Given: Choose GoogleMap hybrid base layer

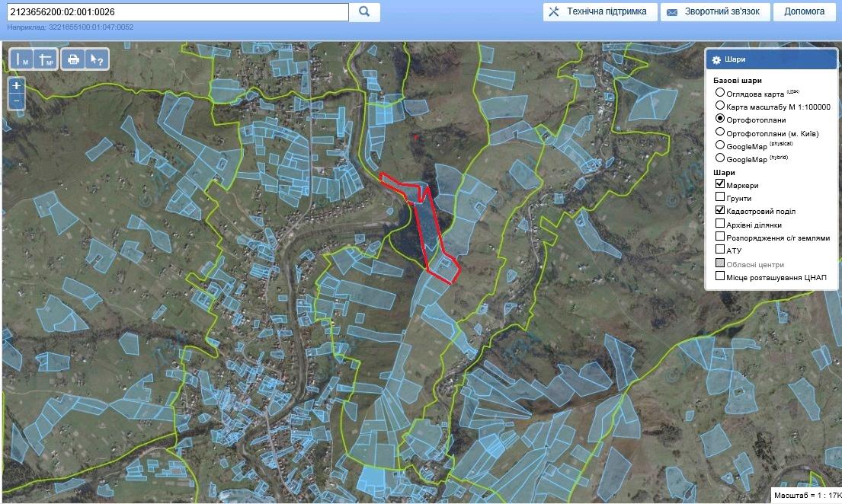Looking at the screenshot, I should tap(720, 158).
